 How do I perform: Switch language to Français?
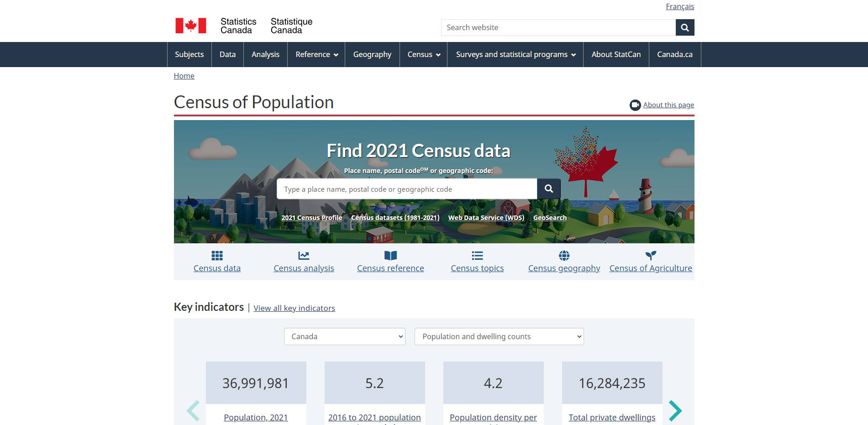[680, 6]
